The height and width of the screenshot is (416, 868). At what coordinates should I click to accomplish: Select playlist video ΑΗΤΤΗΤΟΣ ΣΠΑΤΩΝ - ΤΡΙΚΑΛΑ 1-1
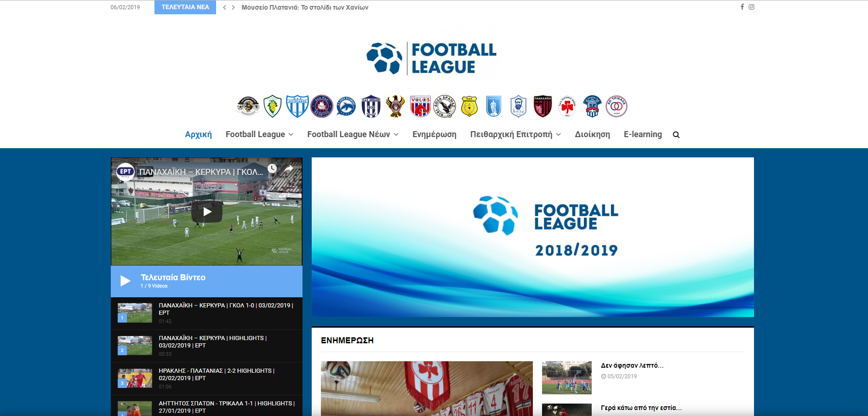206,406
